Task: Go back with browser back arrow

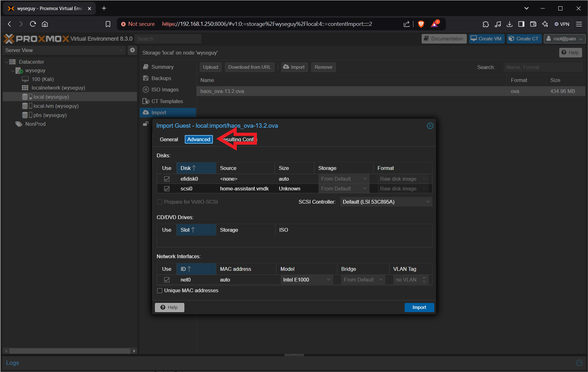Action: pyautogui.click(x=9, y=24)
